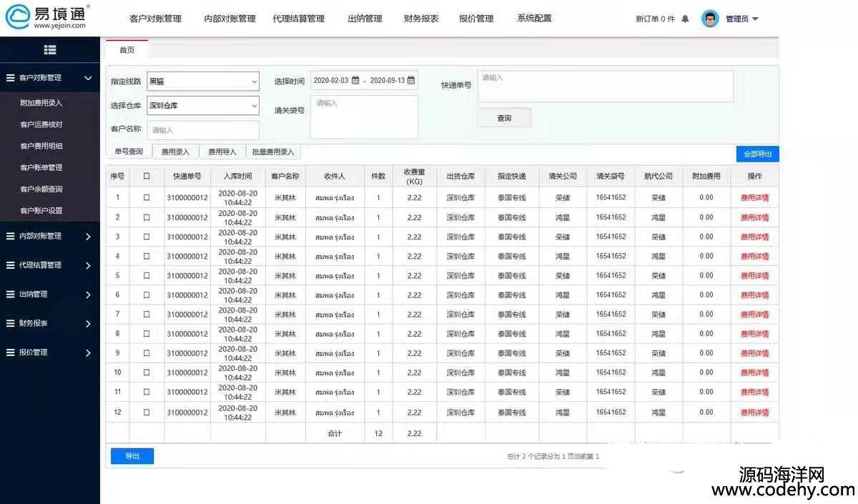This screenshot has height=504, width=858.
Task: Open 代理结算管理 in the top menu
Action: (299, 19)
